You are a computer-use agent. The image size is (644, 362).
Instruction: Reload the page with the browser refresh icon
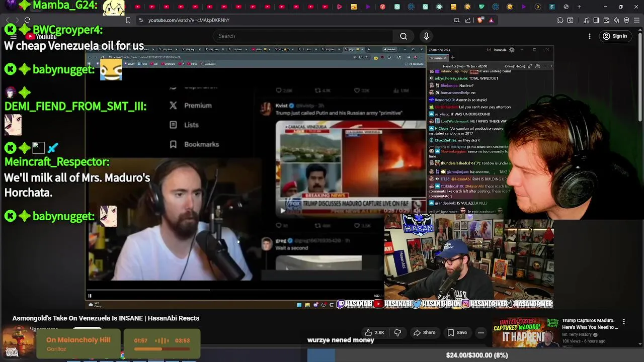pos(27,20)
